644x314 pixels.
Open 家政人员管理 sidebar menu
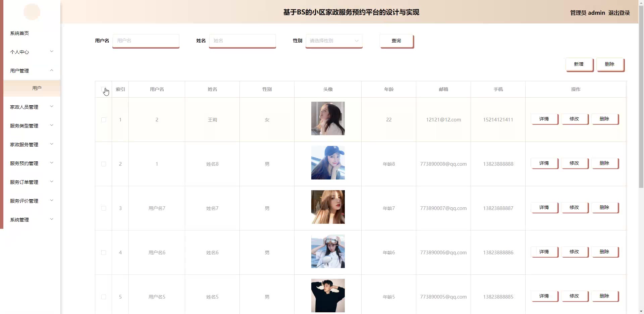pyautogui.click(x=32, y=107)
